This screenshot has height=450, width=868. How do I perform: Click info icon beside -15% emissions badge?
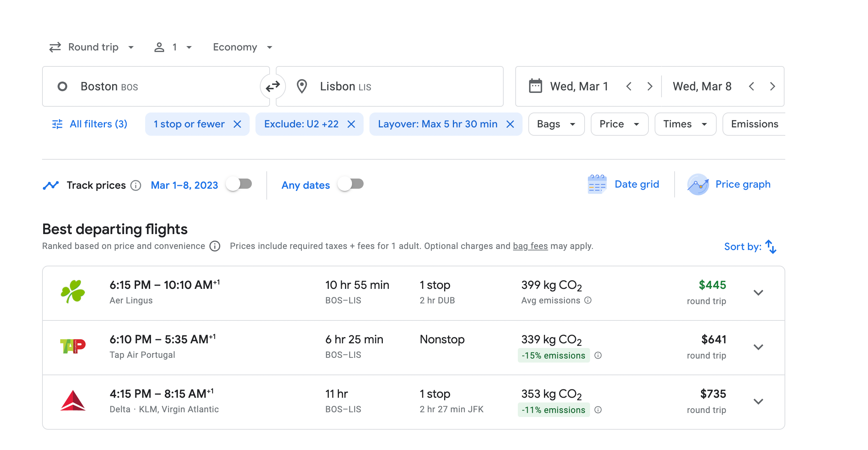tap(598, 355)
